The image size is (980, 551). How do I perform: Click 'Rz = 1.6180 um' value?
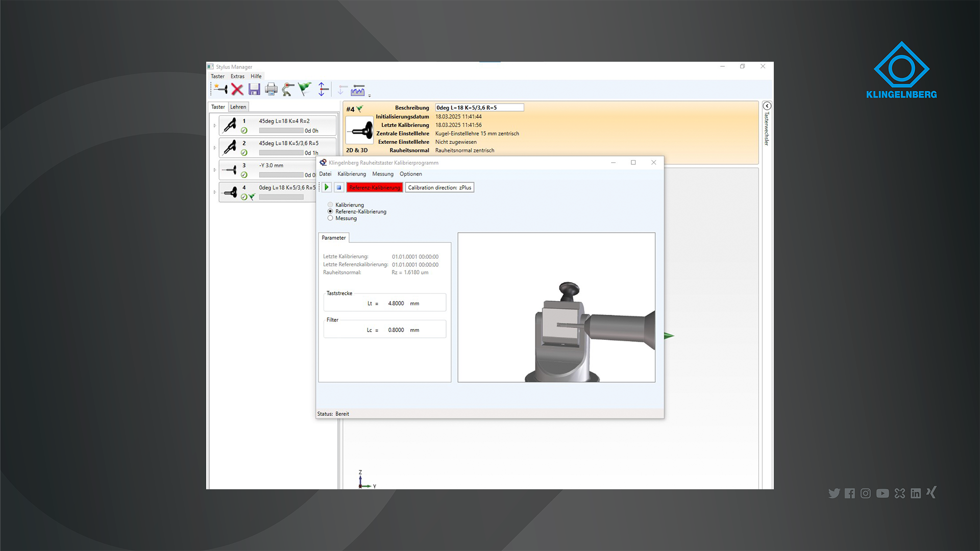[410, 272]
